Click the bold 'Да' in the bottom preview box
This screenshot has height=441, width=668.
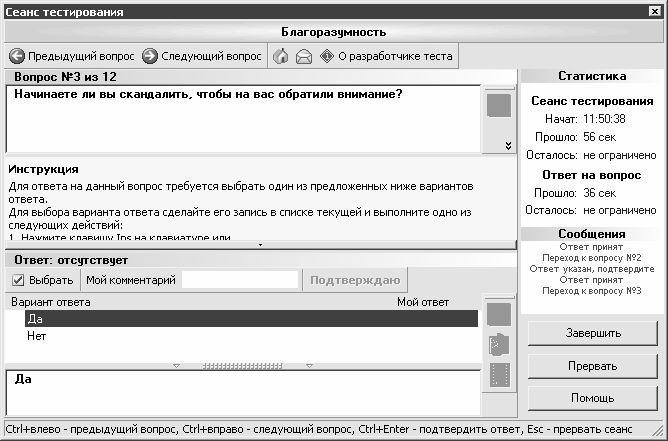point(23,379)
